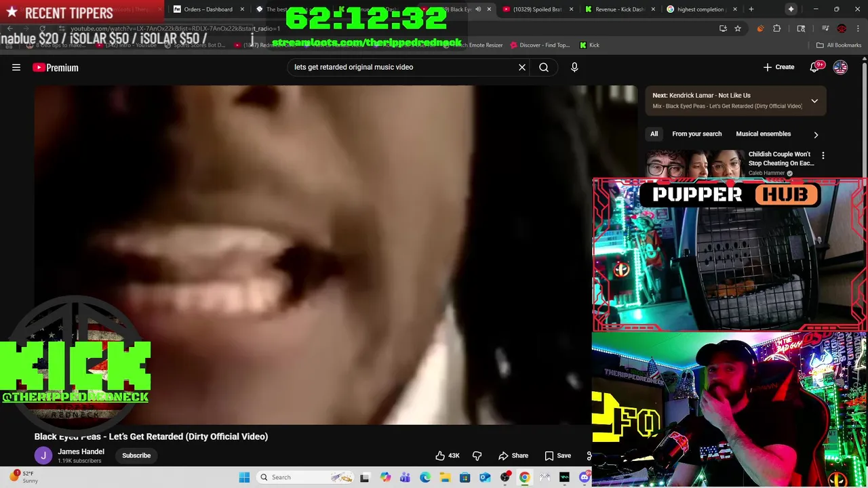Open Microsoft Edge from the taskbar
868x488 pixels.
(425, 477)
